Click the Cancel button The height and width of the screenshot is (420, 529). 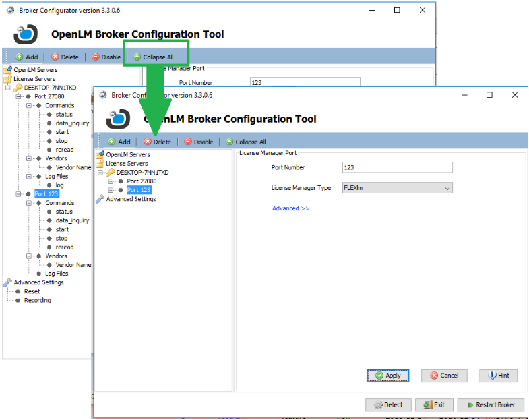point(443,376)
